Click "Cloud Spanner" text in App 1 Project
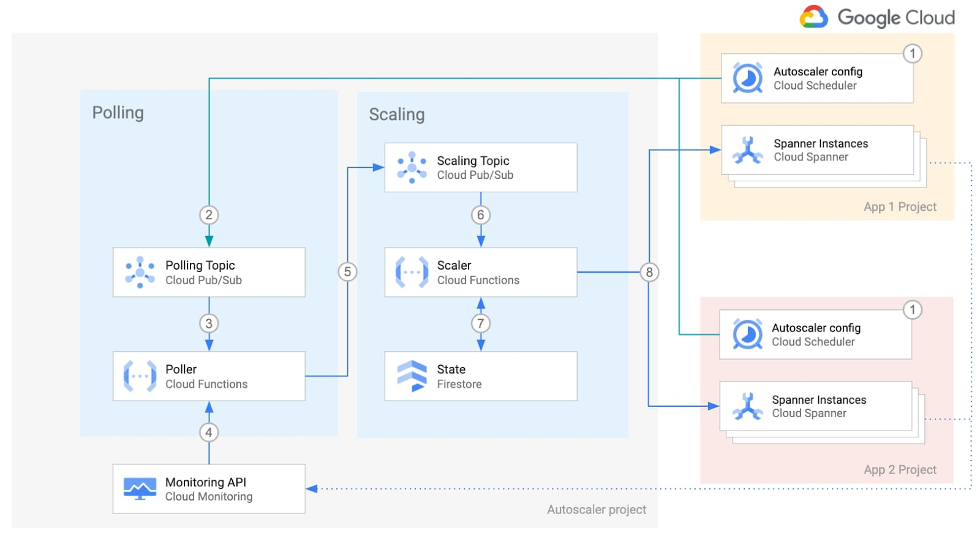 point(811,157)
